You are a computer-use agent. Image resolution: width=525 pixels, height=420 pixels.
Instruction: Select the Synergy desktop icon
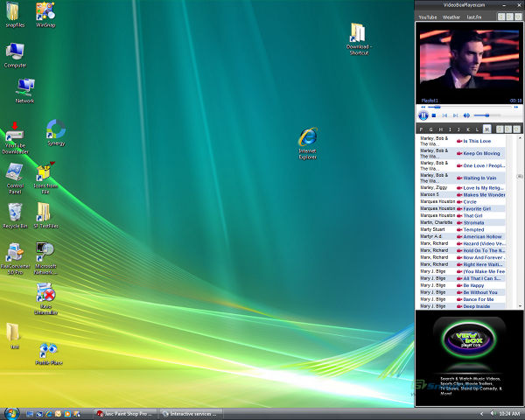[56, 133]
